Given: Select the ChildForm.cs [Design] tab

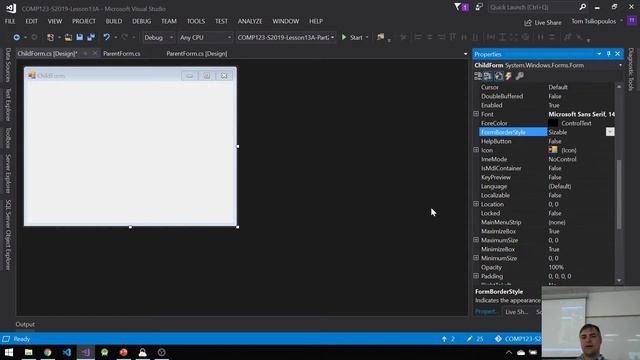Looking at the screenshot, I should point(47,53).
